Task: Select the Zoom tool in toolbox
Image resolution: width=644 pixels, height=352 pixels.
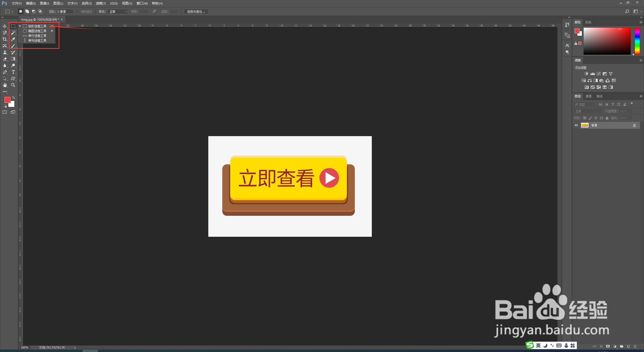Action: click(13, 85)
